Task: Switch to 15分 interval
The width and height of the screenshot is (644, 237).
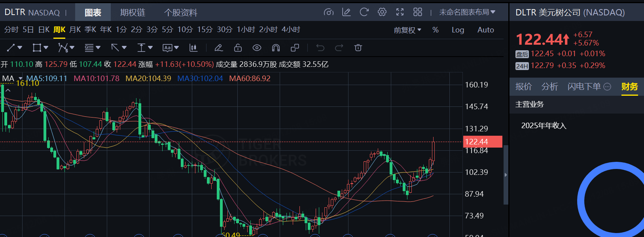Action: [205, 30]
